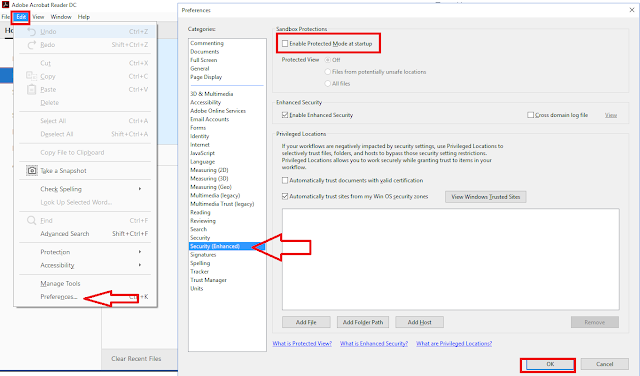Click View Windows Trusted Sites button
This screenshot has width=640, height=376.
pos(485,197)
